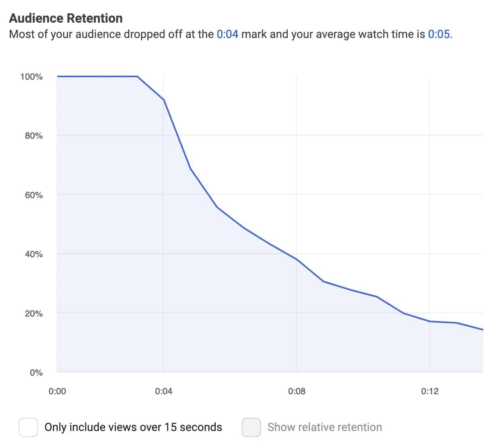Viewport: 501px width, 448px height.
Task: Click the blue 0:04 drop-off link in summary
Action: (227, 34)
